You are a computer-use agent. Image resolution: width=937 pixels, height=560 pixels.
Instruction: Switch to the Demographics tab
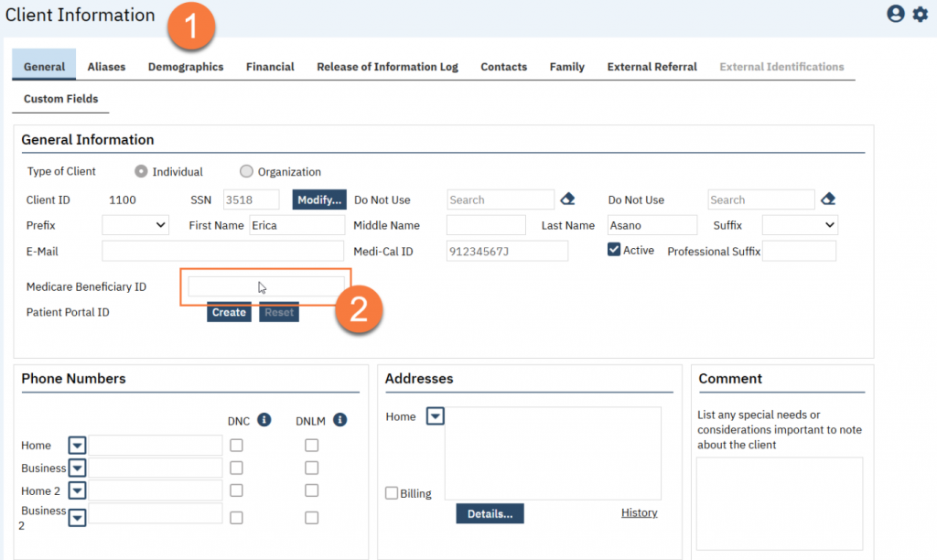[186, 67]
